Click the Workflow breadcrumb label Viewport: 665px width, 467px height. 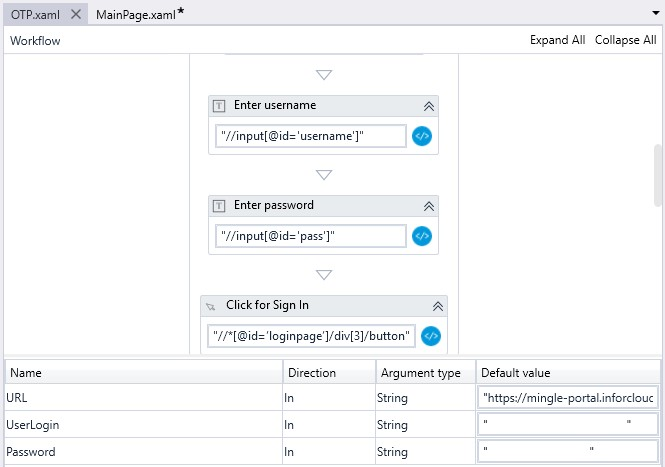click(x=35, y=41)
